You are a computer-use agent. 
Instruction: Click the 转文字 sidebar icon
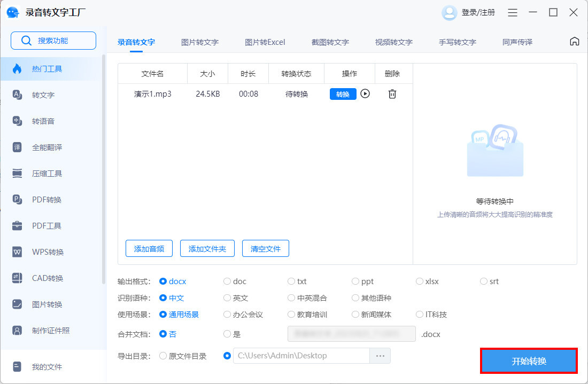tap(17, 95)
